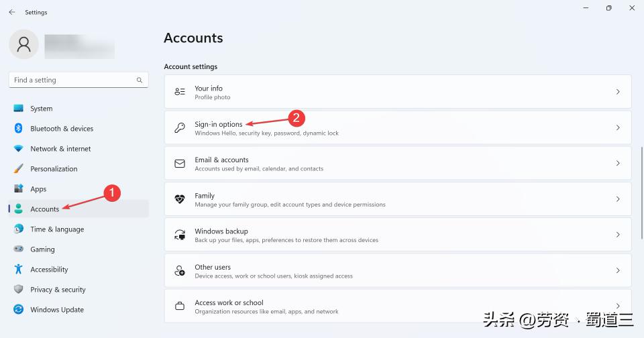Click the Windows Update icon
The width and height of the screenshot is (644, 338).
coord(19,310)
